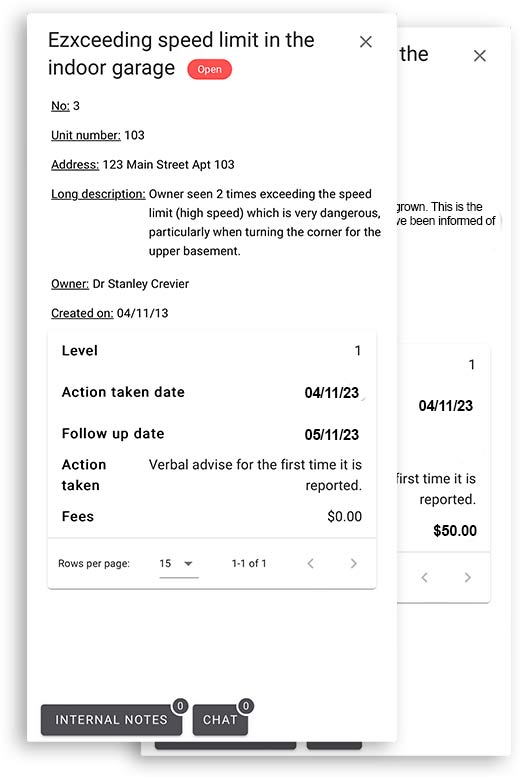The height and width of the screenshot is (777, 522).
Task: Click the Long description label
Action: click(98, 194)
